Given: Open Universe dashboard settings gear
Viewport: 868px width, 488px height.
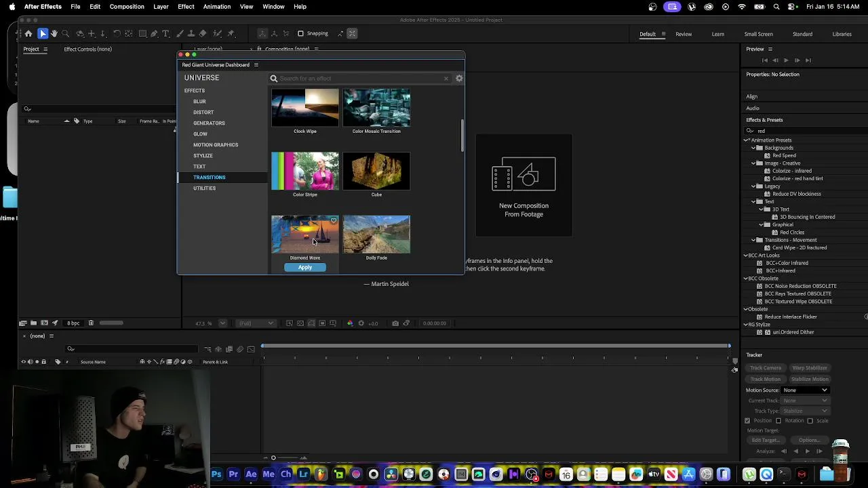Looking at the screenshot, I should (459, 79).
